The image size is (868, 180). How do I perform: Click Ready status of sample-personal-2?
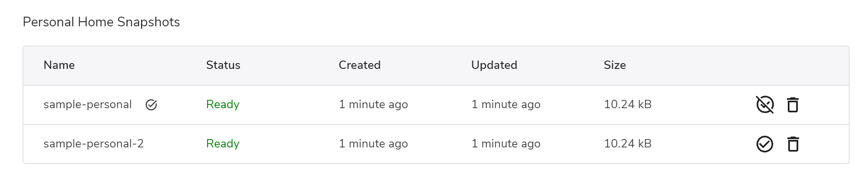point(223,144)
